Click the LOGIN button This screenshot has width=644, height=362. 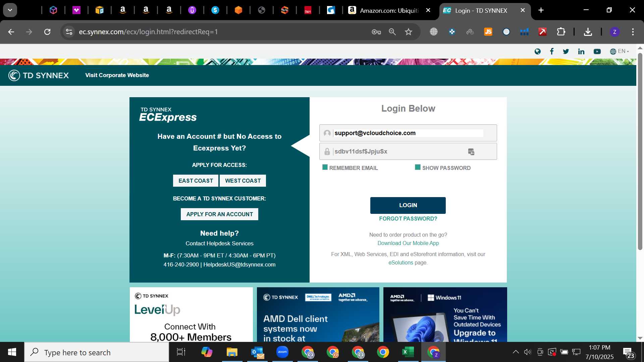click(408, 205)
